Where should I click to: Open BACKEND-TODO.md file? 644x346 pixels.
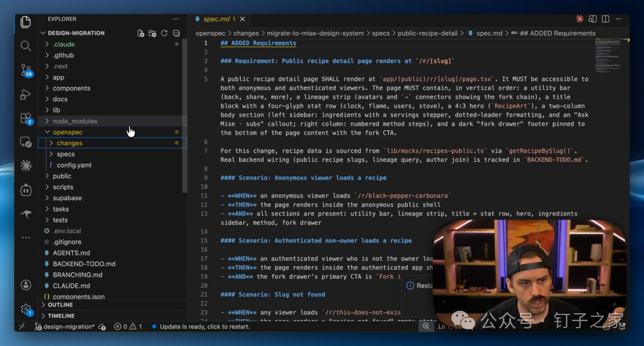[84, 264]
